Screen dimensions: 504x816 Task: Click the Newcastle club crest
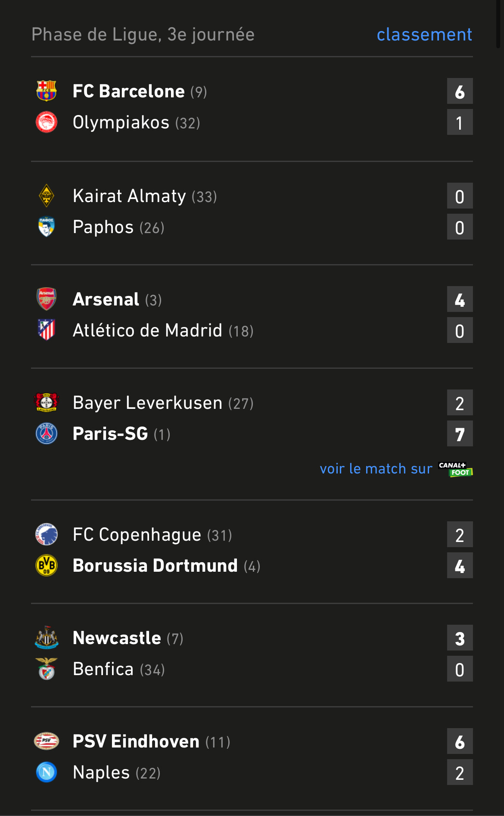47,638
